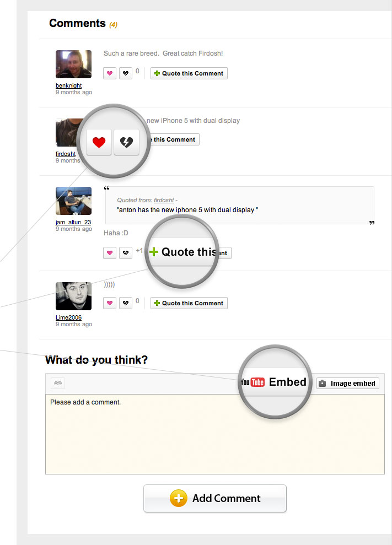Click broken heart on Lime2006's comment

pos(126,303)
